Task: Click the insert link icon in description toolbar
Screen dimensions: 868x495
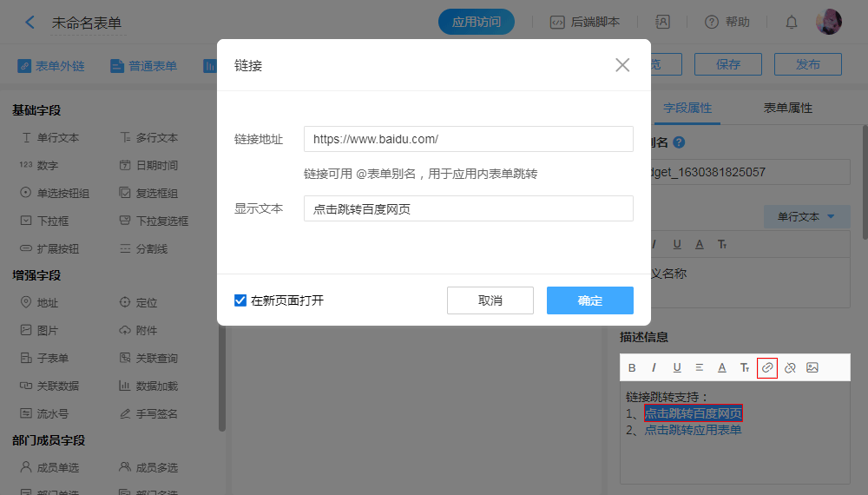Action: (x=767, y=368)
